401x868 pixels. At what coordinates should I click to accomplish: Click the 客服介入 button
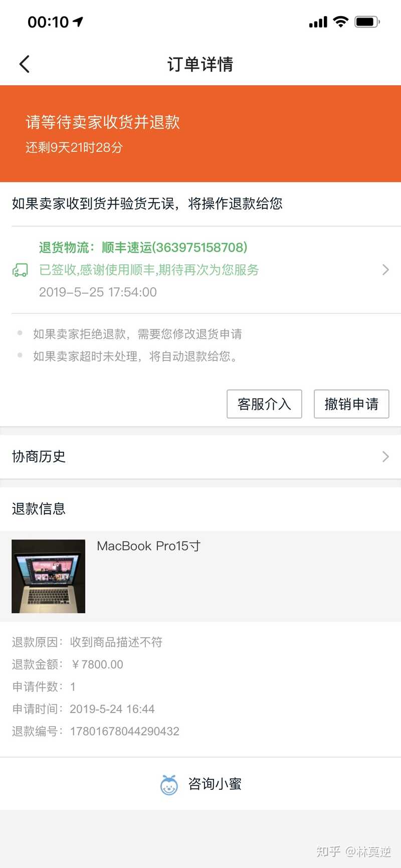(x=264, y=404)
